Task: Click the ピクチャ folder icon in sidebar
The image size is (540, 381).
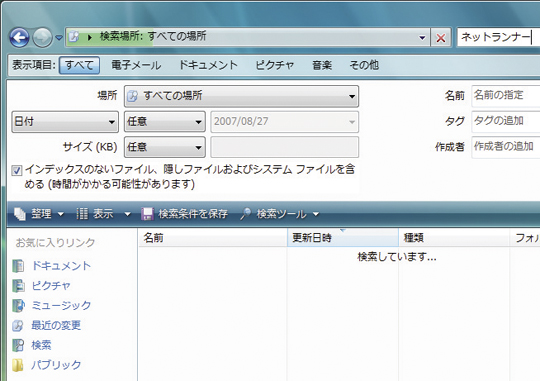Action: coord(18,286)
